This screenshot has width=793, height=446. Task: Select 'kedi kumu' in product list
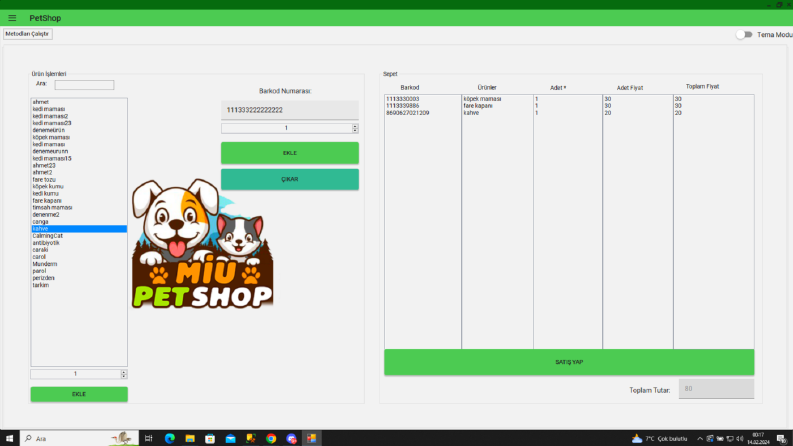tap(79, 194)
